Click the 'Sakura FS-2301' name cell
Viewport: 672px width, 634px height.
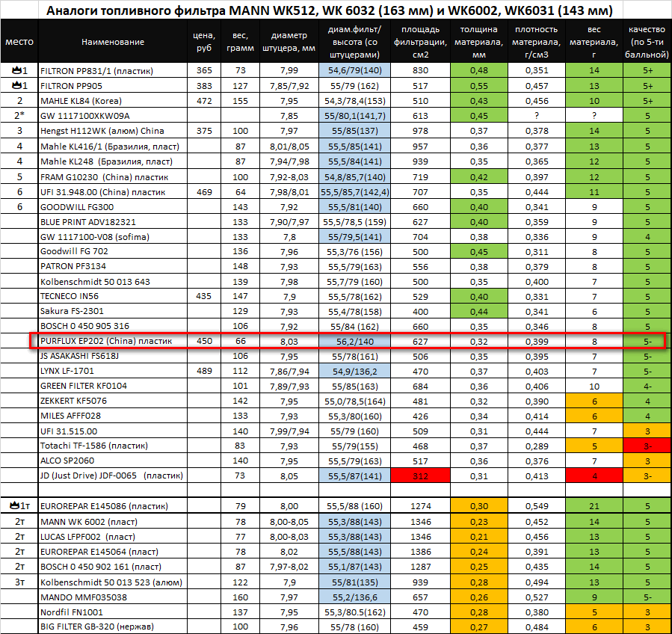pyautogui.click(x=113, y=311)
